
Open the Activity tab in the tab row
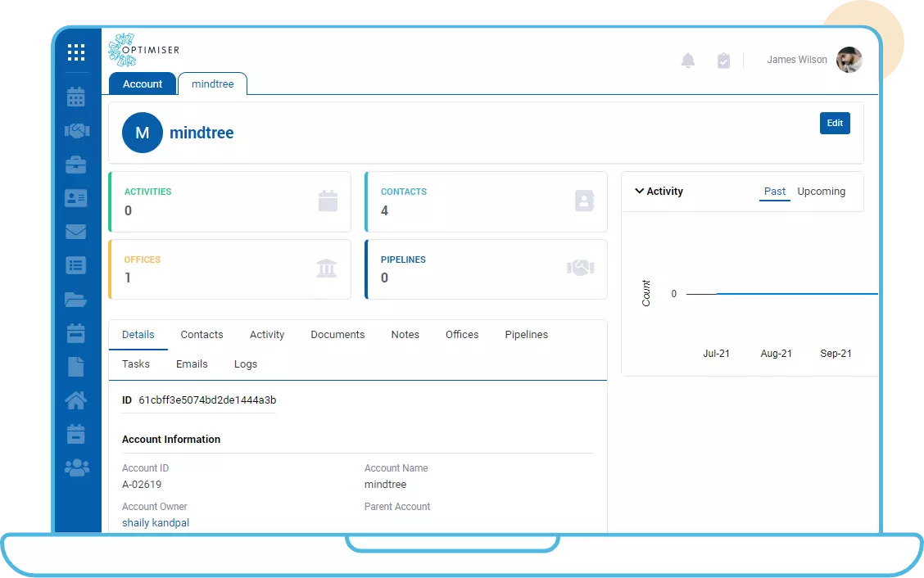[267, 335]
